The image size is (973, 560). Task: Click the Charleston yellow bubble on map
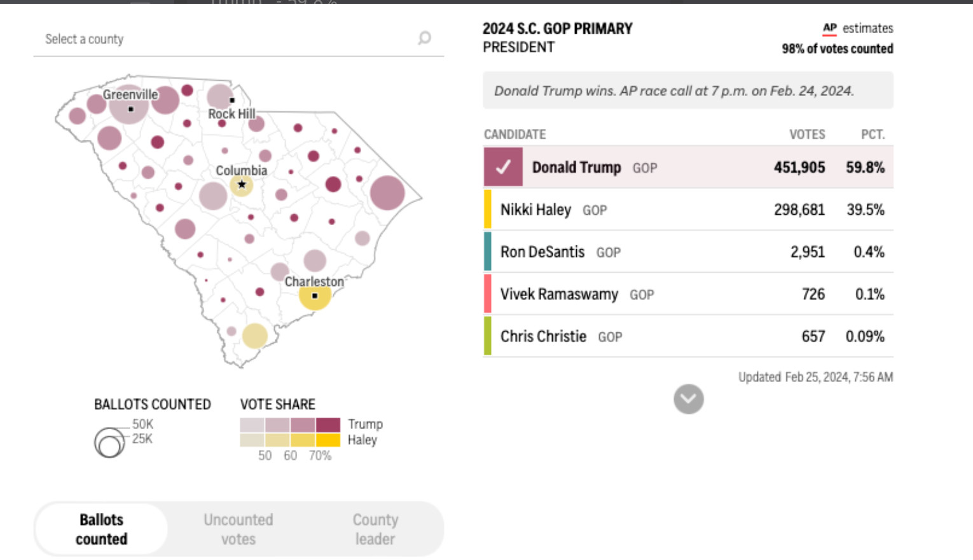[315, 296]
